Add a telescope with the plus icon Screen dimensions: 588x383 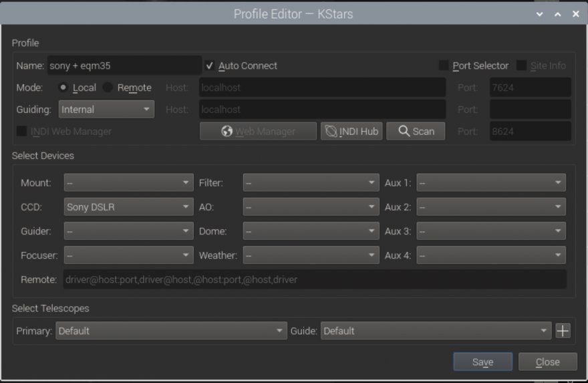pos(563,331)
